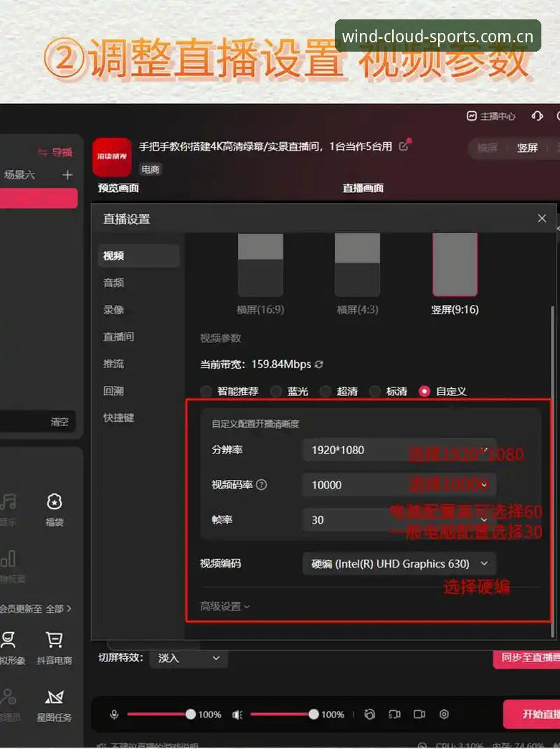
Task: Click the screen capture icon in bottom bar
Action: [x=394, y=714]
